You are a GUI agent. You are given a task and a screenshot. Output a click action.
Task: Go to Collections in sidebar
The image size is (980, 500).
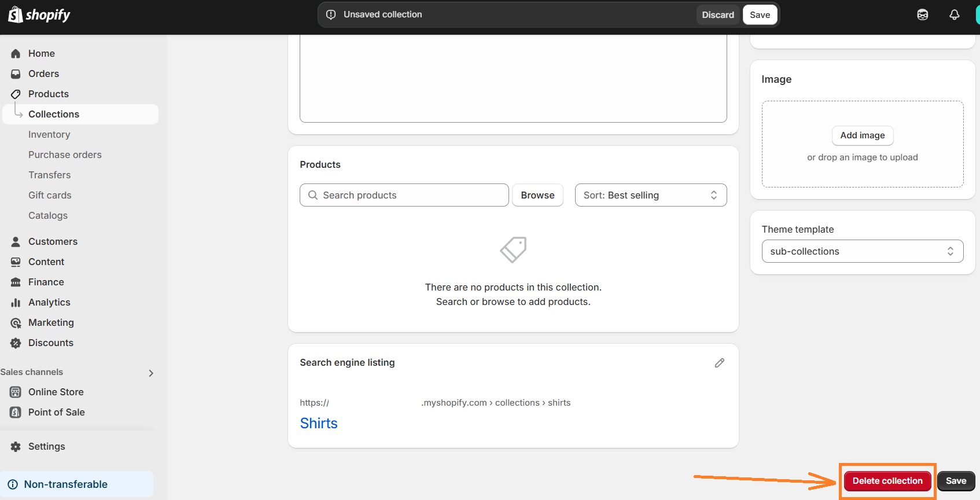pyautogui.click(x=54, y=114)
